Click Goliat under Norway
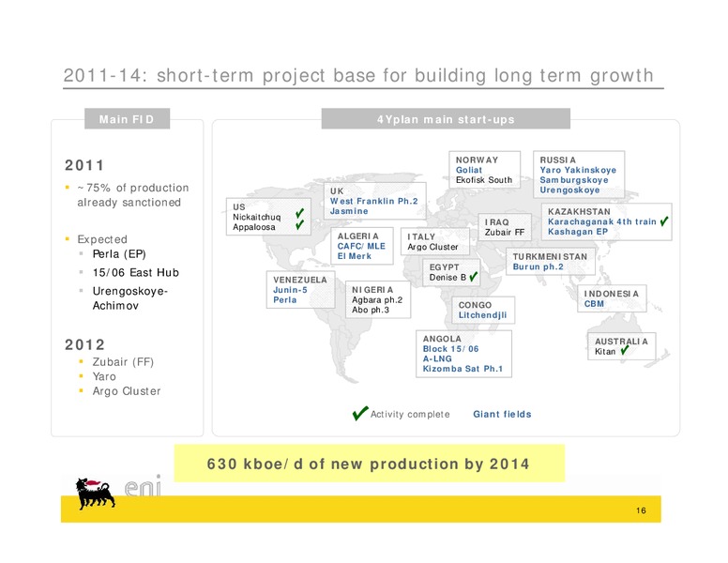The height and width of the screenshot is (563, 728). click(x=469, y=170)
